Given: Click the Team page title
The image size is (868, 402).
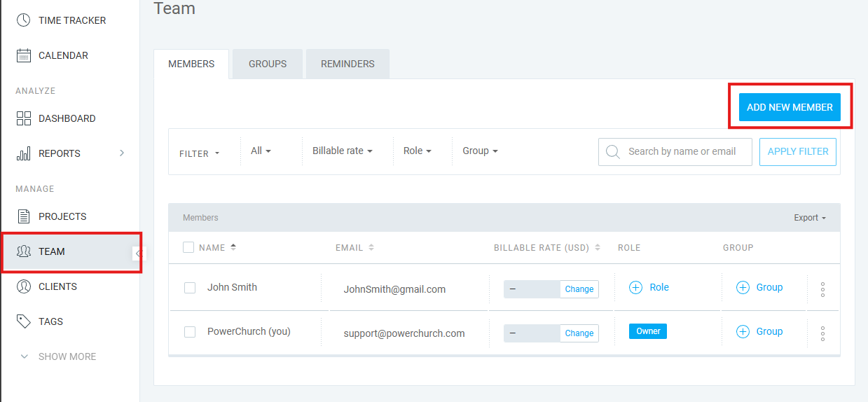Looking at the screenshot, I should [174, 8].
